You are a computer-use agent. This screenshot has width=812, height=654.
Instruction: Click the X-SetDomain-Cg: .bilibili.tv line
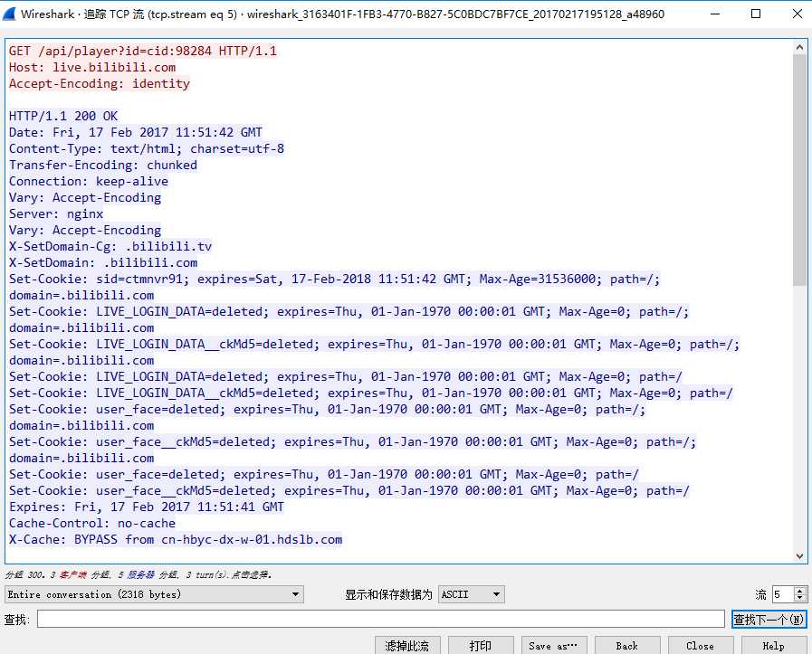coord(110,246)
